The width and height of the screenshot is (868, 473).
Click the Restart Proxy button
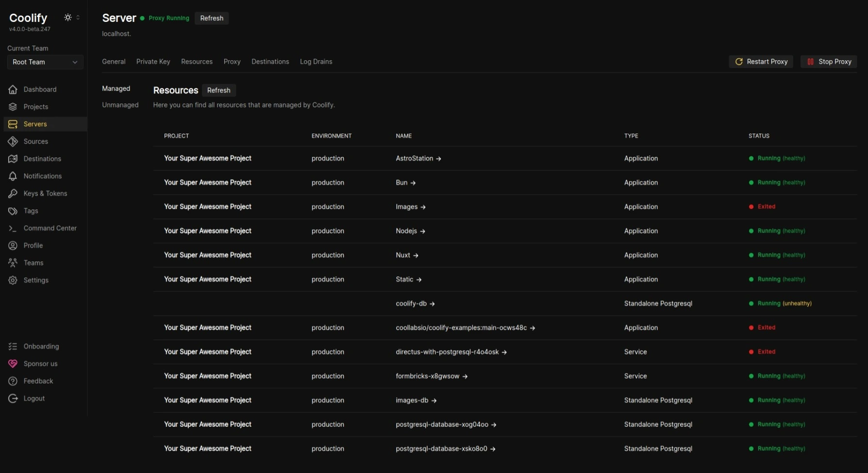click(761, 62)
